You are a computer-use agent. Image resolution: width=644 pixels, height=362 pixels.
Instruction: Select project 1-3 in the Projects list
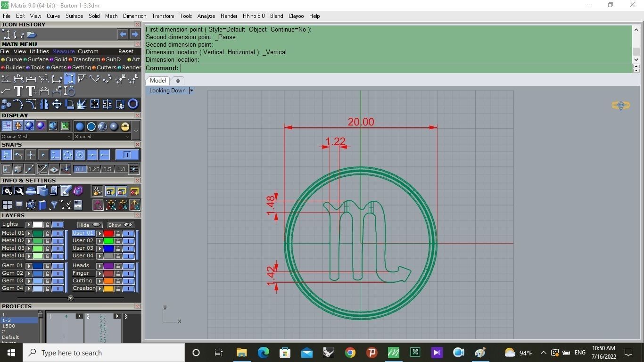[19, 320]
